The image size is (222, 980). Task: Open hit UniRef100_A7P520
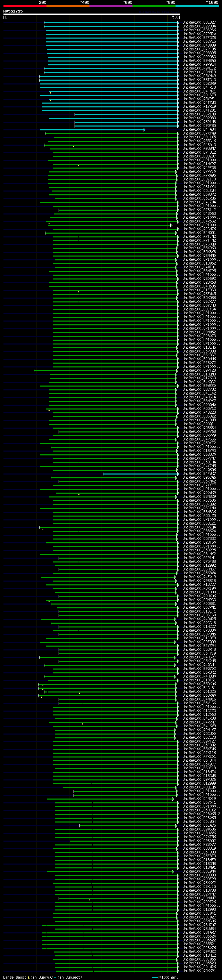[x=199, y=34]
